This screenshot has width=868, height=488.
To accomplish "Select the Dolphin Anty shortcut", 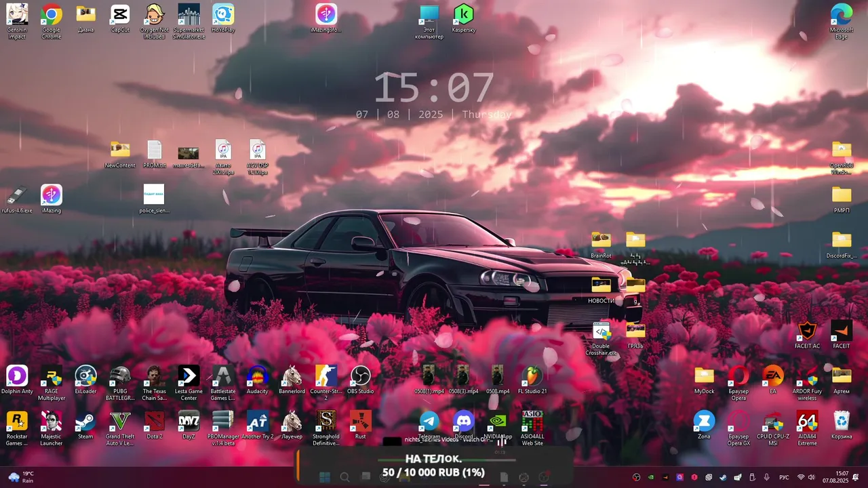I will (17, 375).
